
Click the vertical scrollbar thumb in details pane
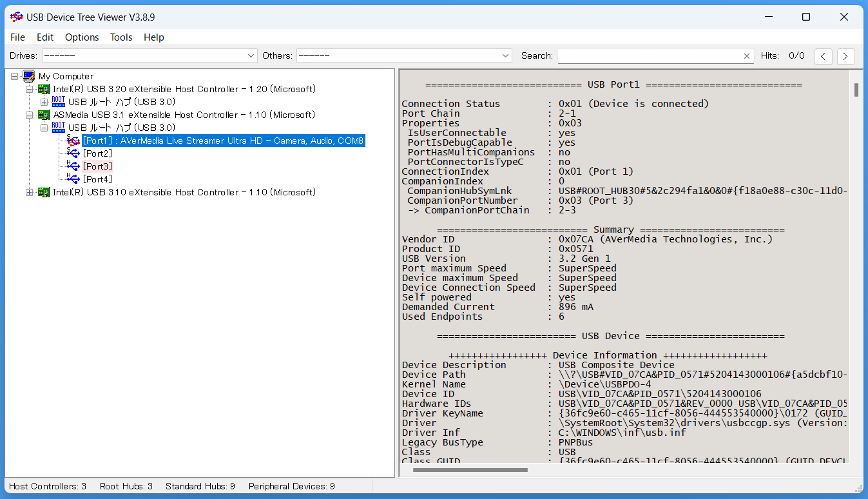(x=856, y=90)
